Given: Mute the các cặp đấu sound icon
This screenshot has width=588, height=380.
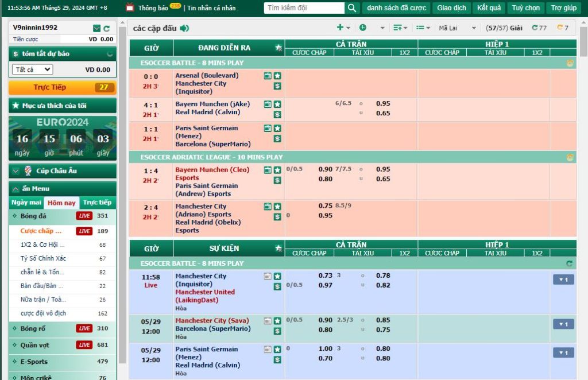Looking at the screenshot, I should (x=184, y=28).
